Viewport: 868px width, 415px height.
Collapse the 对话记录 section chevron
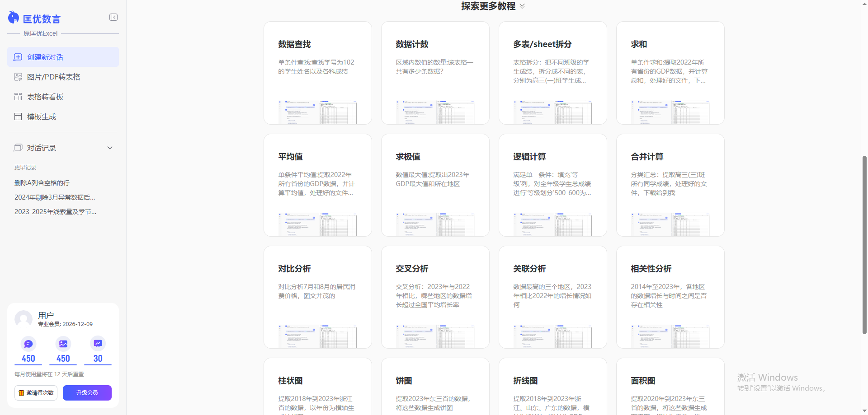110,148
